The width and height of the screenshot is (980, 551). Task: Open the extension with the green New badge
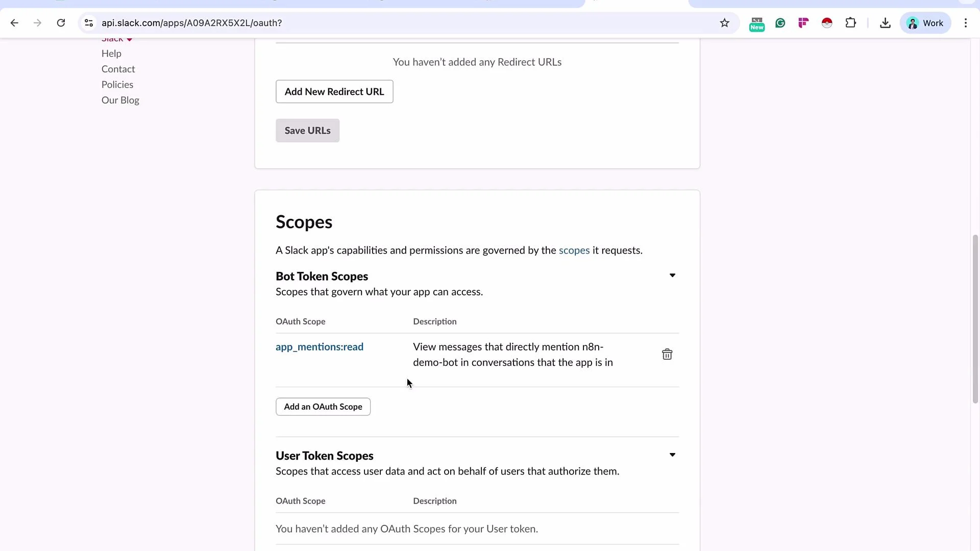pyautogui.click(x=756, y=23)
